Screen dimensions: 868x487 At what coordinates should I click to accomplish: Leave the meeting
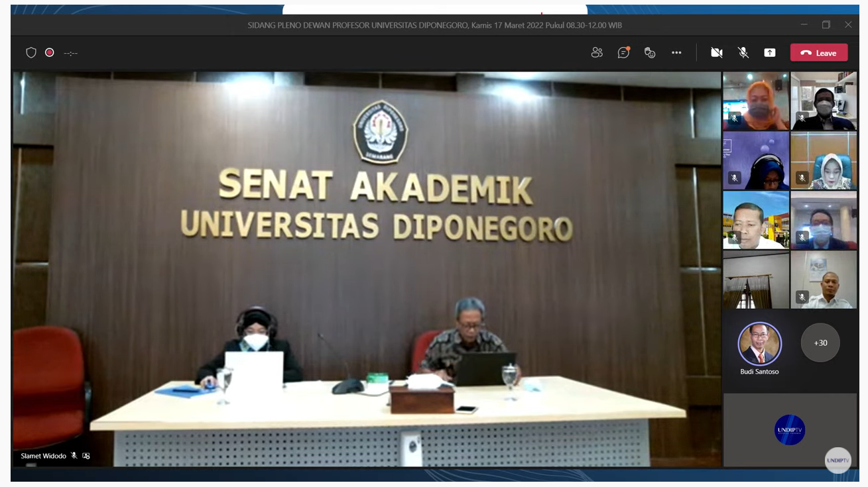click(819, 53)
